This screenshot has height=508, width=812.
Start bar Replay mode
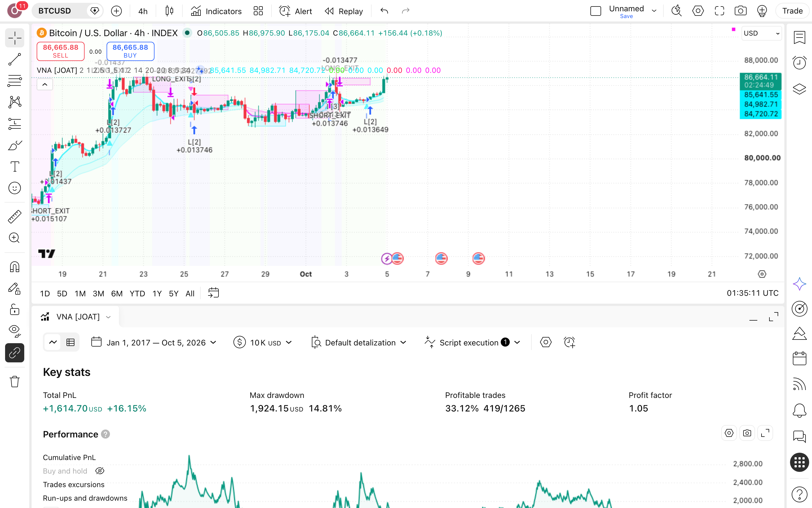click(x=344, y=11)
